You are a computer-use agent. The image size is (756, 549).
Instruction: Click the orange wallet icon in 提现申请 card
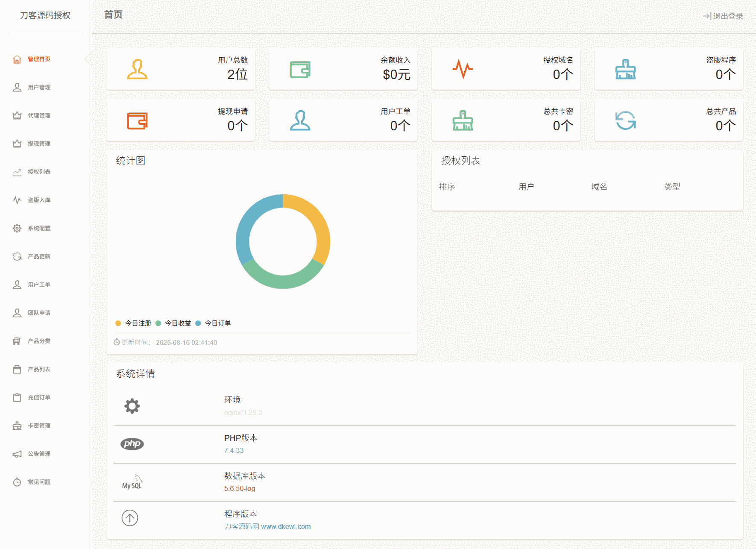point(137,120)
